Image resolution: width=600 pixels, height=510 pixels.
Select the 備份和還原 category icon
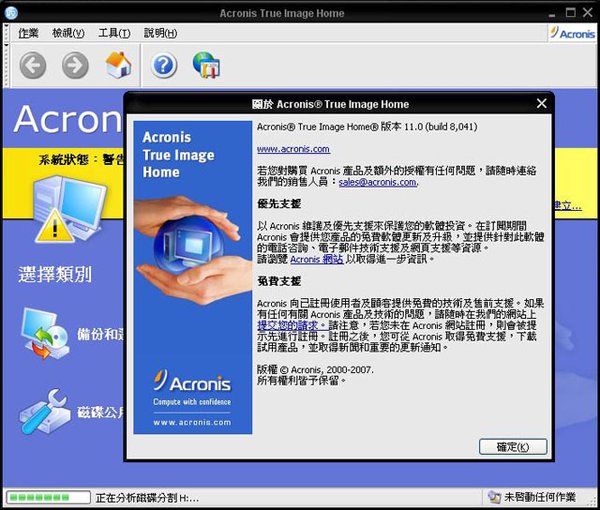(x=43, y=338)
